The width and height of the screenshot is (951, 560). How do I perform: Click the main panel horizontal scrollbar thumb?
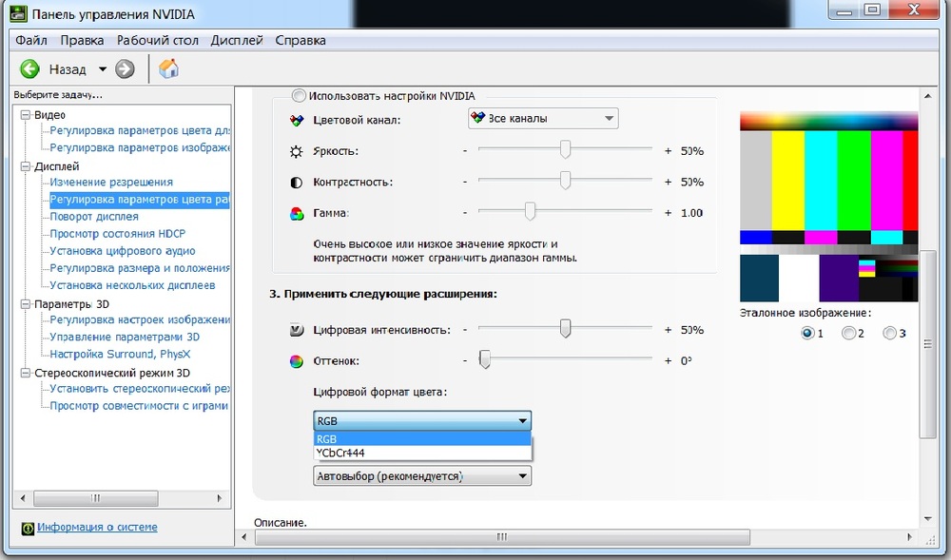[x=502, y=537]
